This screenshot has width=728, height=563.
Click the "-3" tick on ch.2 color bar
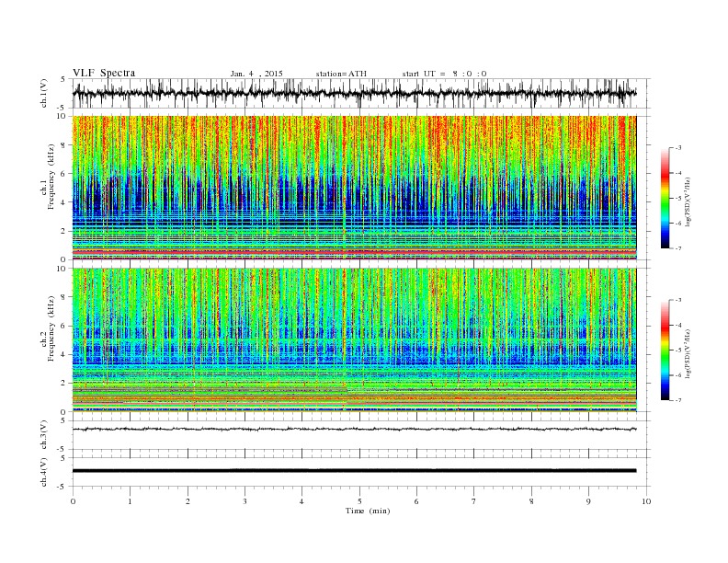coord(678,300)
